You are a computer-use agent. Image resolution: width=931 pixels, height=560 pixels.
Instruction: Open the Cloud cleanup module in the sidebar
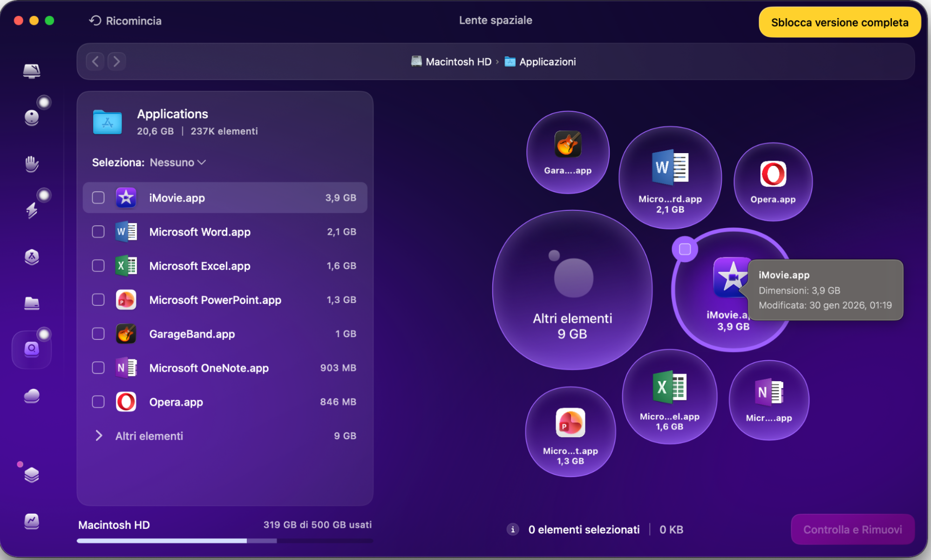point(32,396)
